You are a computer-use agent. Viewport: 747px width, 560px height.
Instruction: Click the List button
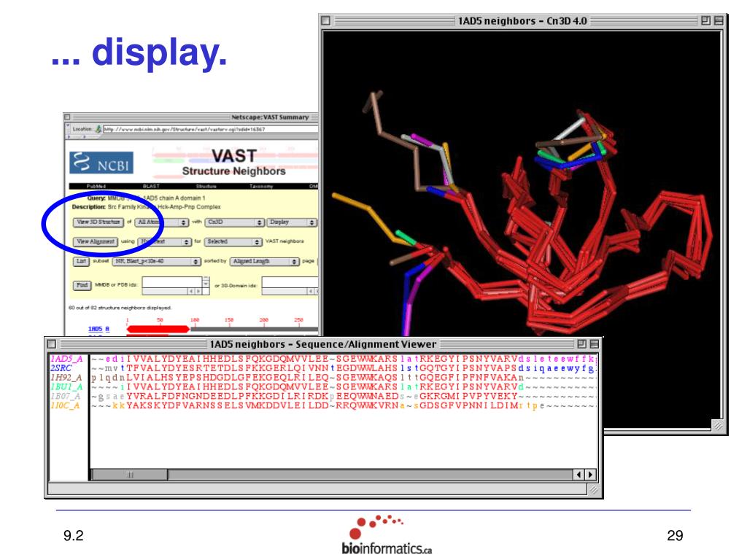(x=81, y=262)
